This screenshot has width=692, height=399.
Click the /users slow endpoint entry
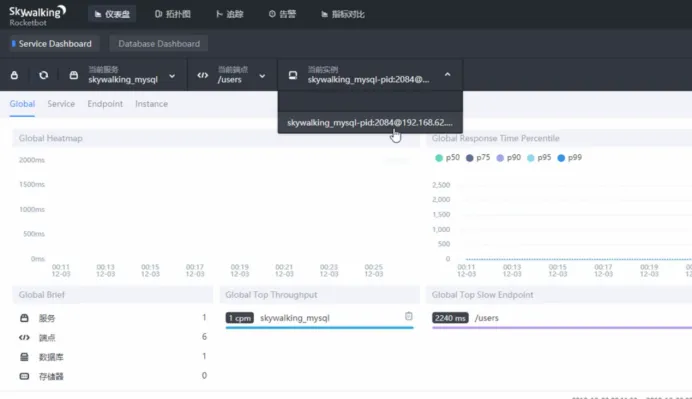486,318
